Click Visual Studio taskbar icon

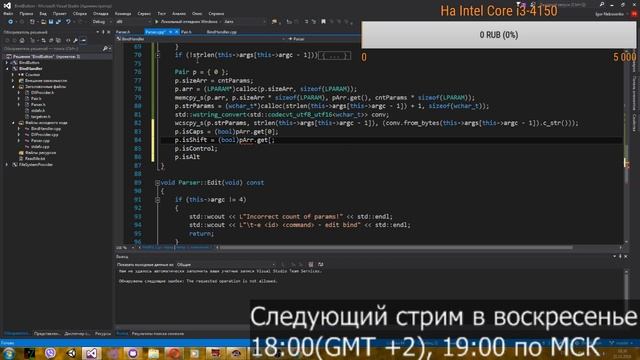tap(91, 353)
